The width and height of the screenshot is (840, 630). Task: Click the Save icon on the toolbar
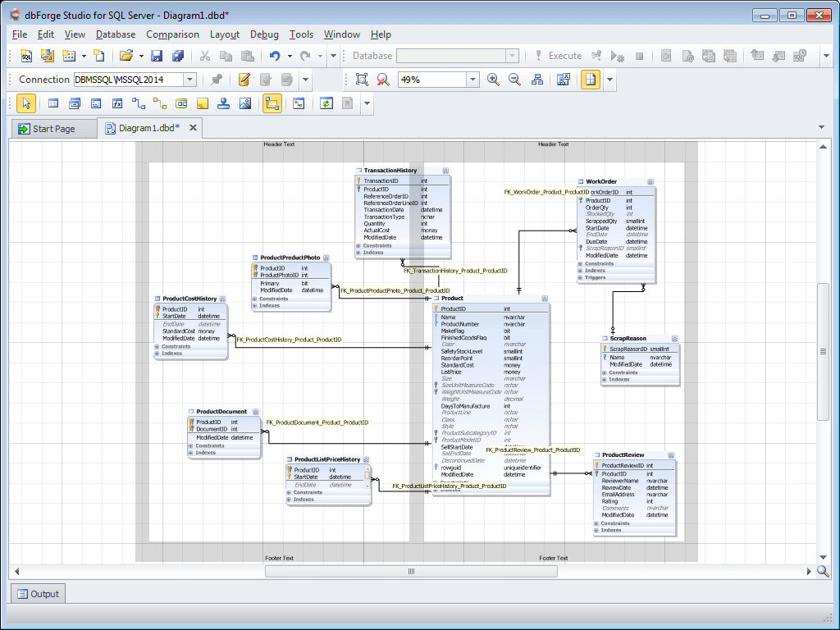click(x=157, y=56)
